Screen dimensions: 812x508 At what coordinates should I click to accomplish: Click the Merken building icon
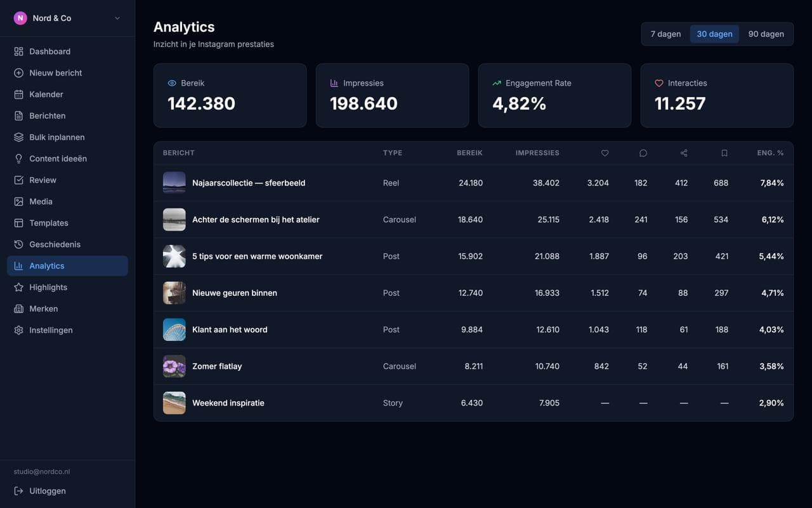click(18, 309)
